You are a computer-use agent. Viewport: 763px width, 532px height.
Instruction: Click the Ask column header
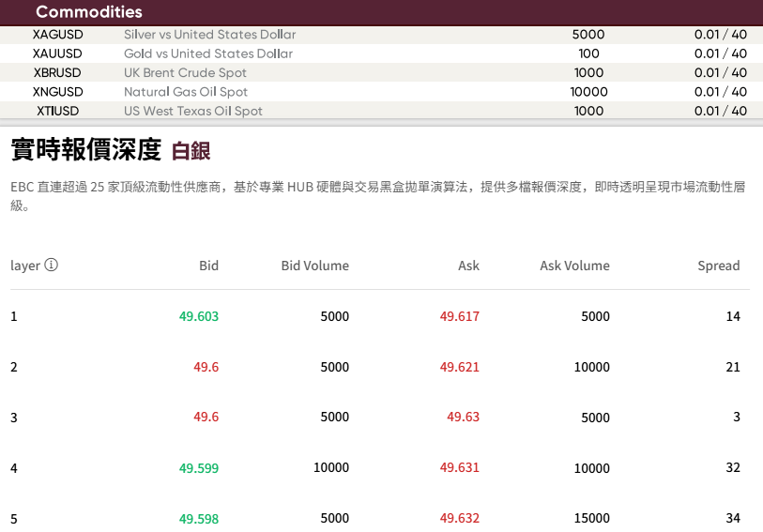tap(468, 266)
